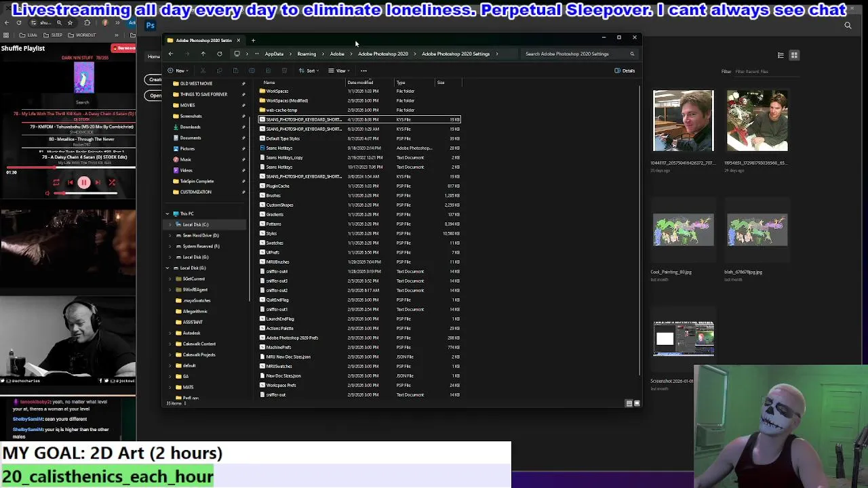
Task: Navigate to Adobe in breadcrumb
Action: point(337,54)
